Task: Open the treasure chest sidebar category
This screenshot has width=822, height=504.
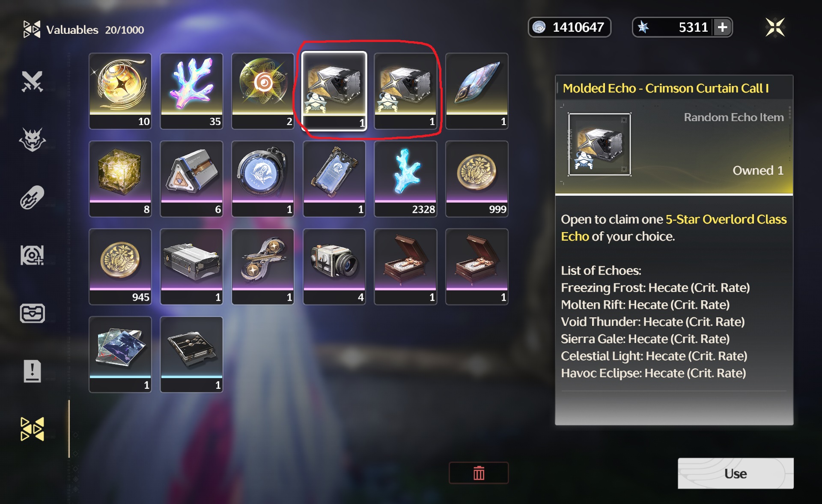Action: click(32, 313)
